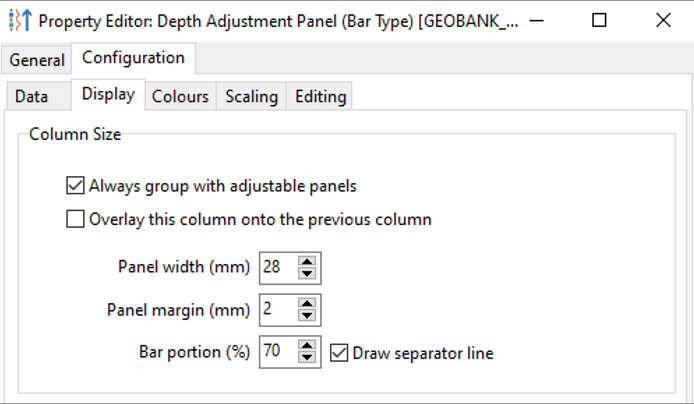Screen dimensions: 694x404
Task: Open the Colours sub-tab
Action: tap(180, 96)
